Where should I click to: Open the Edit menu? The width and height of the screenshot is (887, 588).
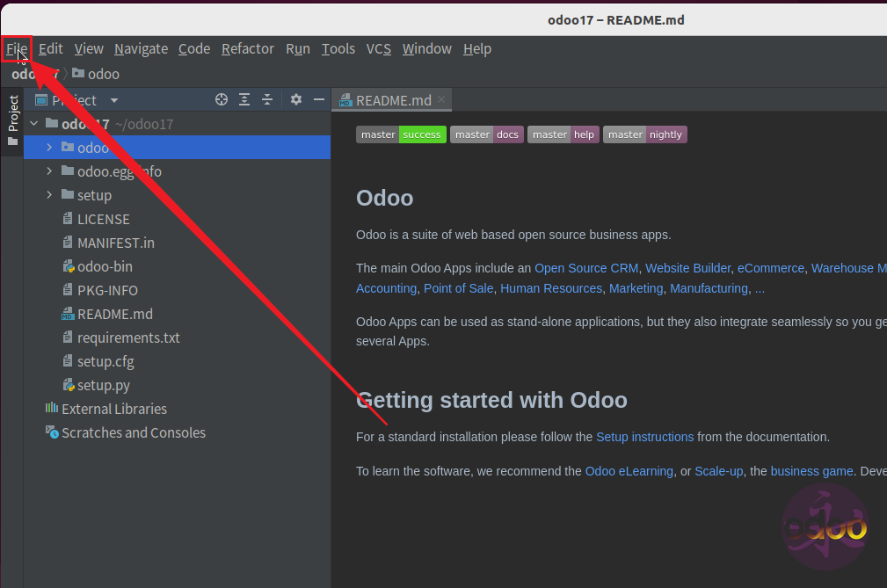50,49
